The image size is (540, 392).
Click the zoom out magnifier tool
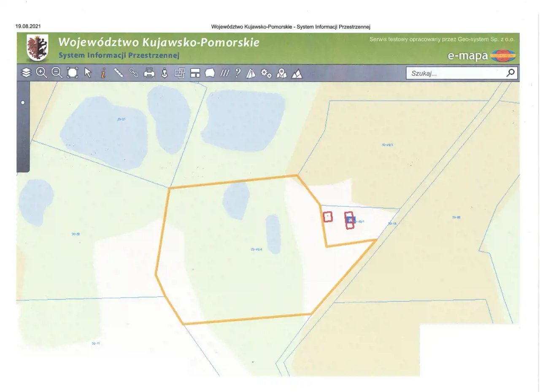tap(57, 73)
